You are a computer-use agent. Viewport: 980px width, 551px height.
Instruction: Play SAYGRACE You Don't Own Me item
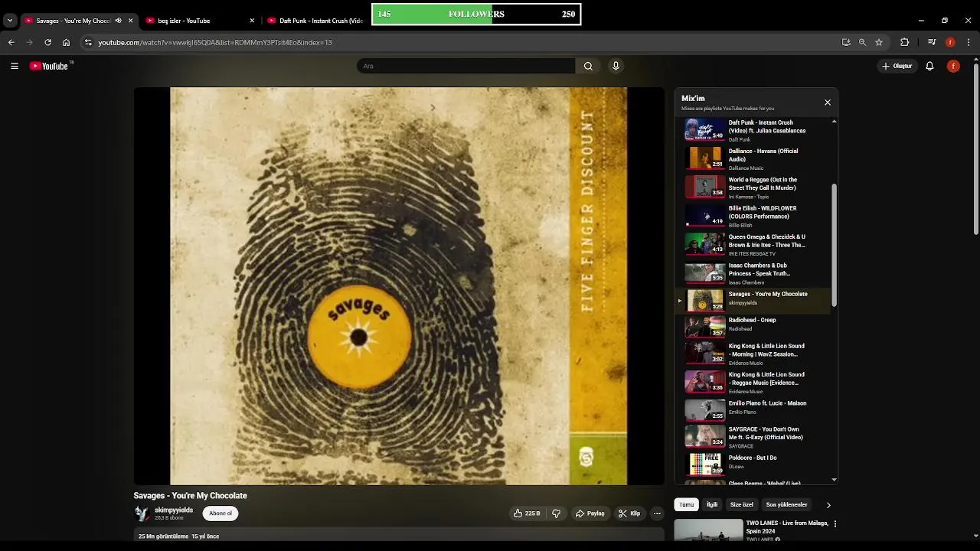(x=754, y=437)
